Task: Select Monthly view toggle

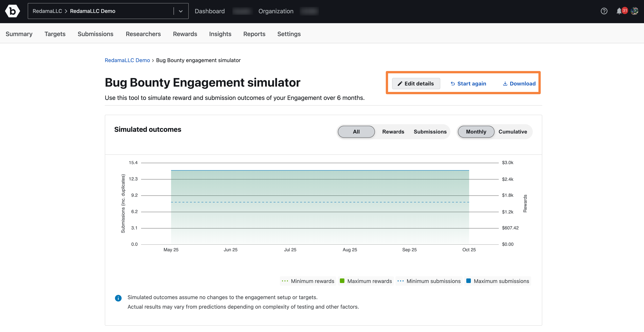Action: coord(476,132)
